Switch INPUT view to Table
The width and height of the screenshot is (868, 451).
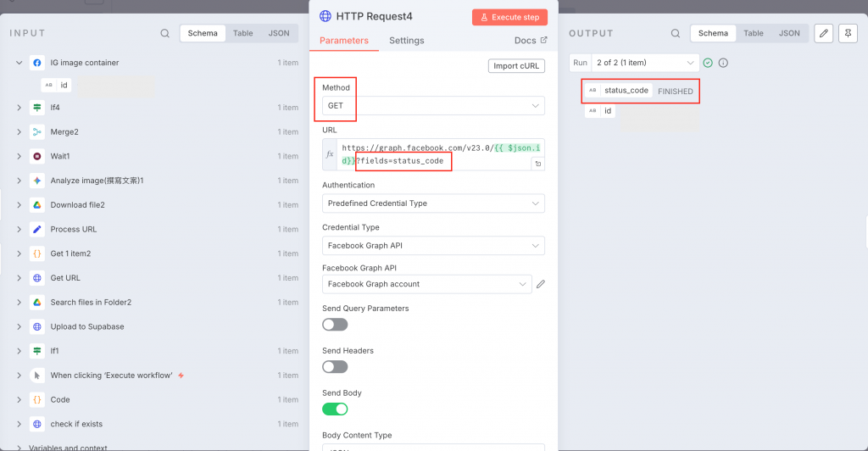(243, 33)
